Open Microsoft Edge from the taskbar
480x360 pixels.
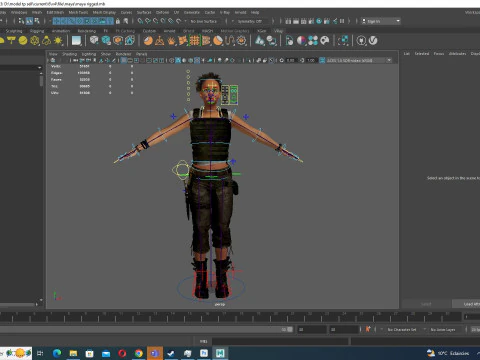[x=57, y=353]
